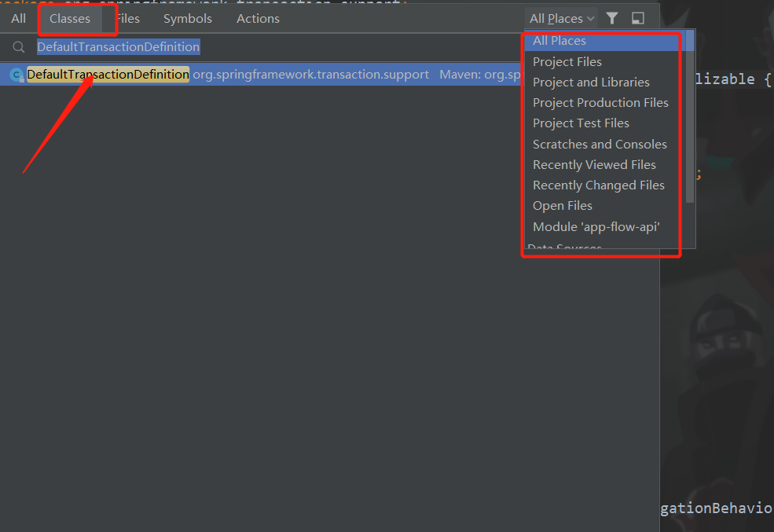Click the Open in Find Tool Window icon
This screenshot has height=532, width=774.
637,17
